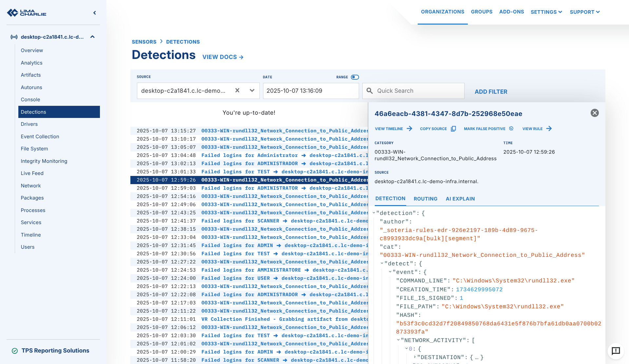Click the View Timeline arrow
Image resolution: width=629 pixels, height=364 pixels.
[410, 128]
